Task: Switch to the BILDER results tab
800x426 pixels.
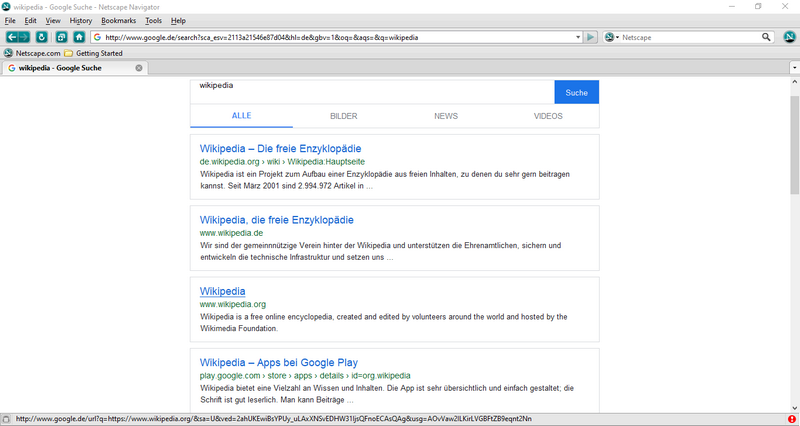Action: pos(344,116)
